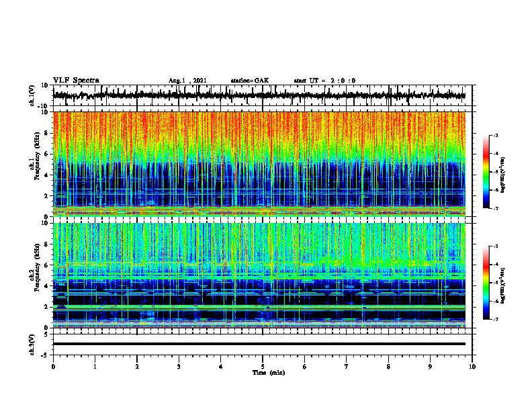Click the time axis tick label "3"
Image resolution: width=532 pixels, height=411 pixels.
179,367
